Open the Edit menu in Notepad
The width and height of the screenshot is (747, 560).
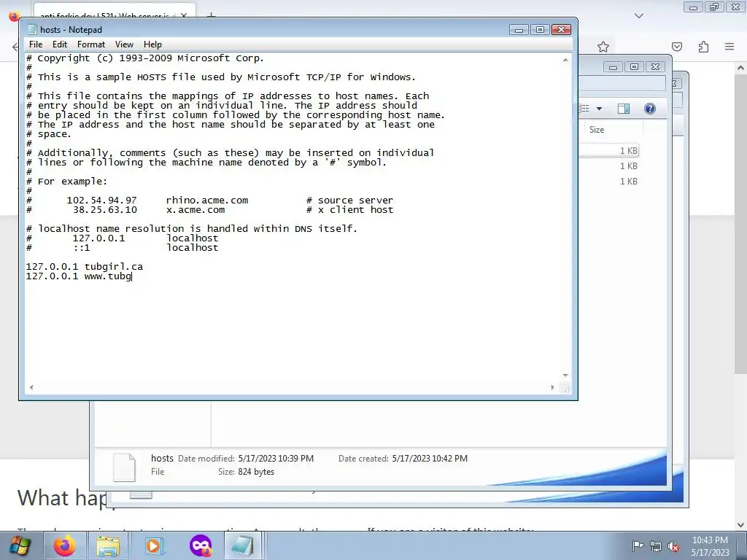[60, 44]
